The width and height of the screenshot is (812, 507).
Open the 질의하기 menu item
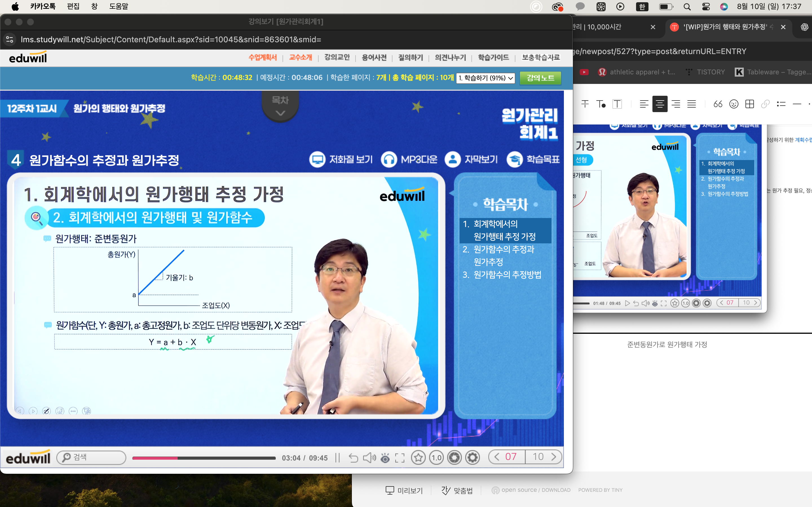410,57
